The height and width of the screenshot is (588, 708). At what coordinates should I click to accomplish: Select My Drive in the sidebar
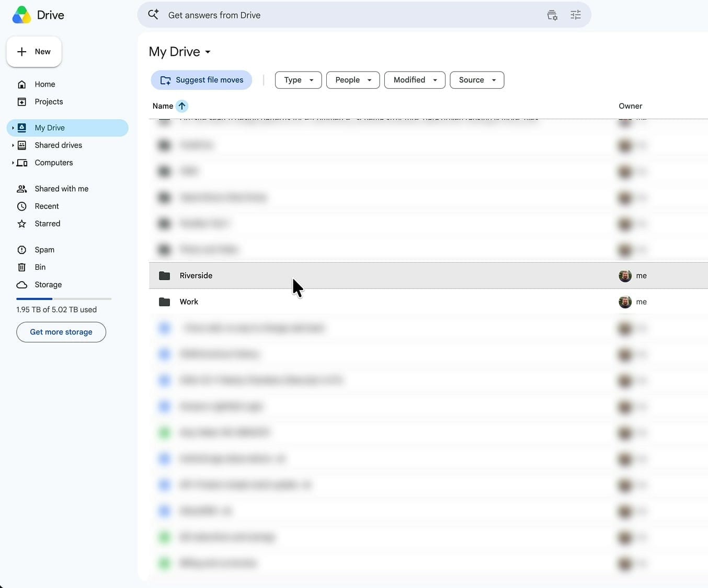click(67, 128)
